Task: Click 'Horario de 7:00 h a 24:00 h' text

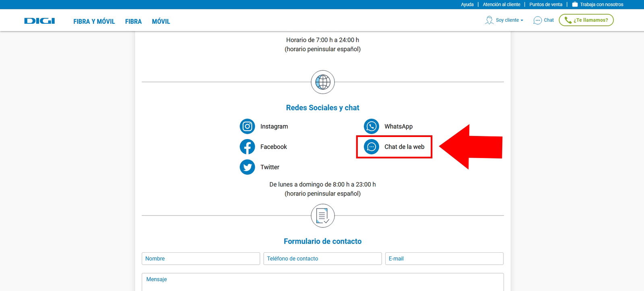Action: 322,40
